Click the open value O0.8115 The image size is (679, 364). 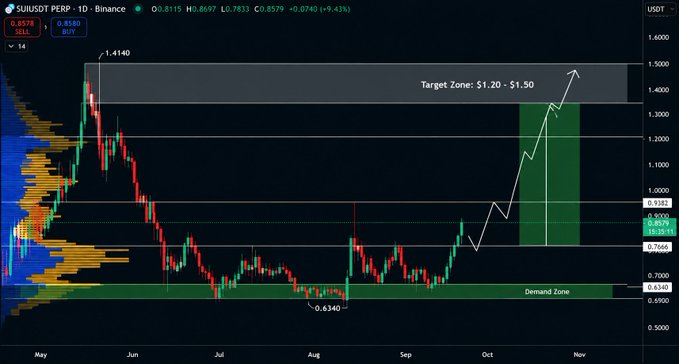tap(166, 9)
